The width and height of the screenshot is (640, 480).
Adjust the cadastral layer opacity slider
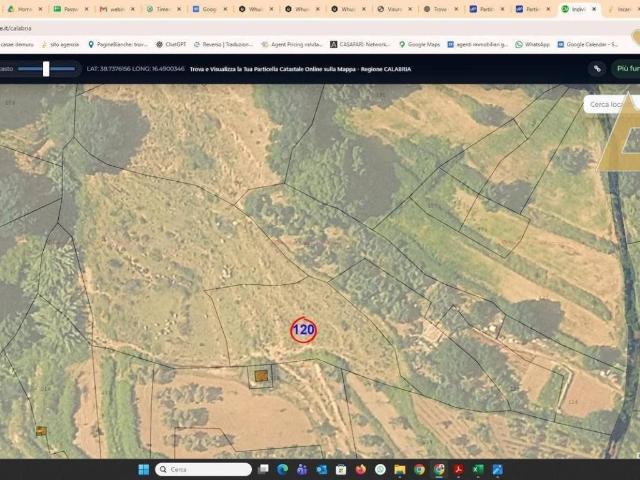coord(46,69)
